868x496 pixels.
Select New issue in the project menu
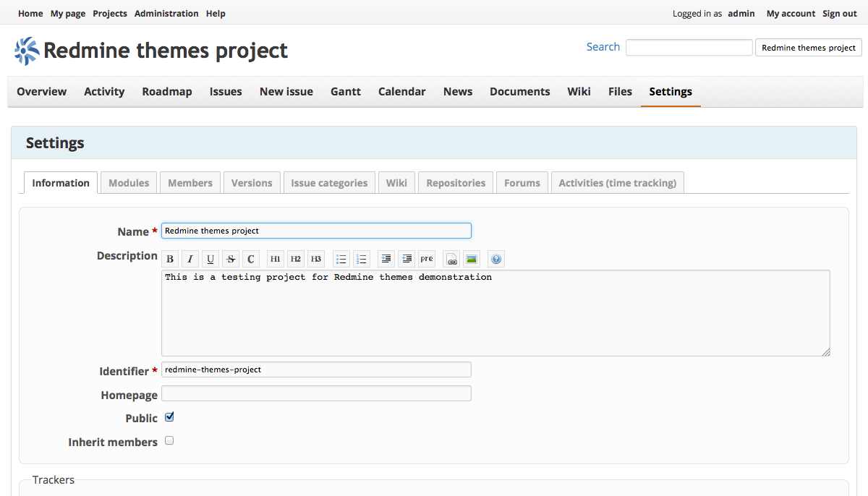(286, 92)
